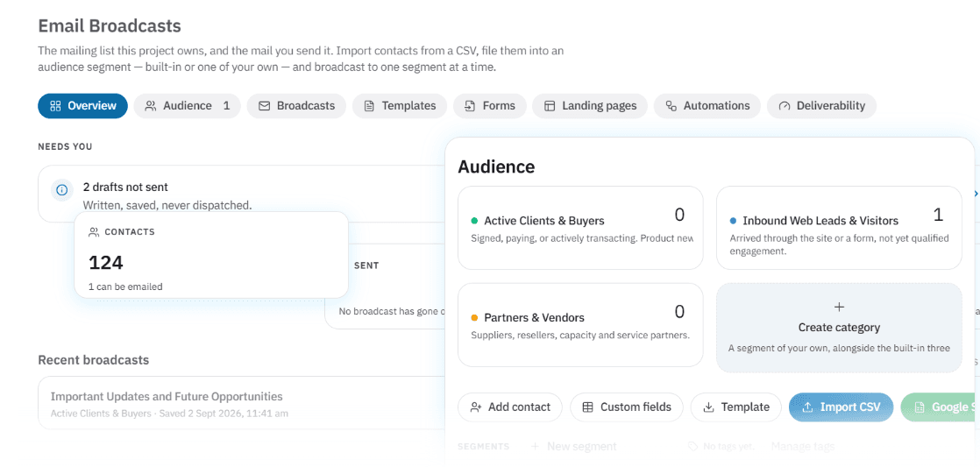Click the Overview grid icon
Screen dimensions: 980x467
pyautogui.click(x=55, y=106)
